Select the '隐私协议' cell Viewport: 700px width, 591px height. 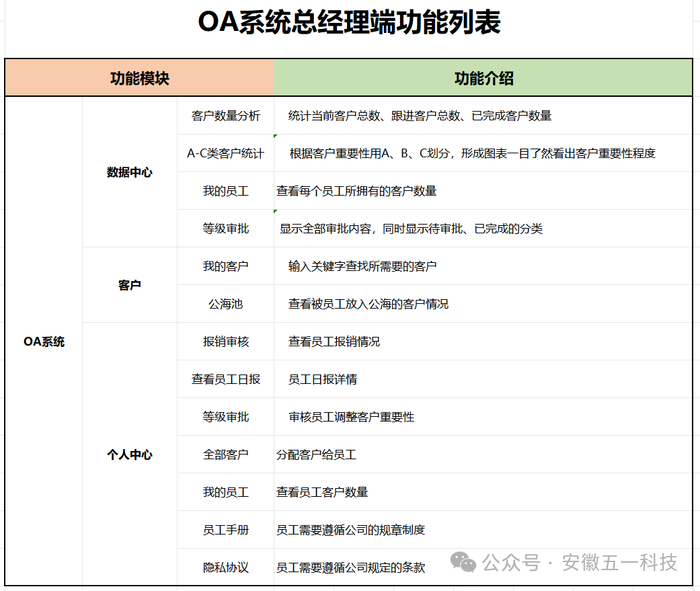[x=226, y=567]
